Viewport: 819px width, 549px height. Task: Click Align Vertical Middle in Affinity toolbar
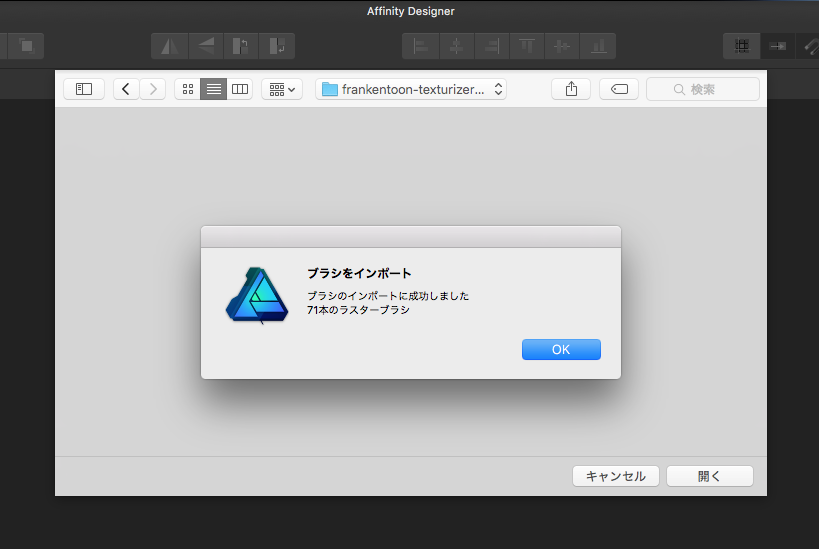tap(562, 46)
